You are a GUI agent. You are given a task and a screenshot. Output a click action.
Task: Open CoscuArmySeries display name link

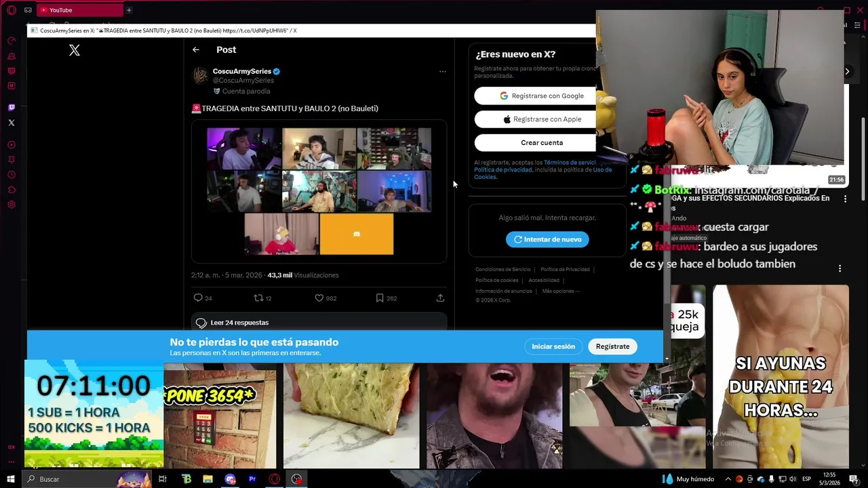pos(242,71)
